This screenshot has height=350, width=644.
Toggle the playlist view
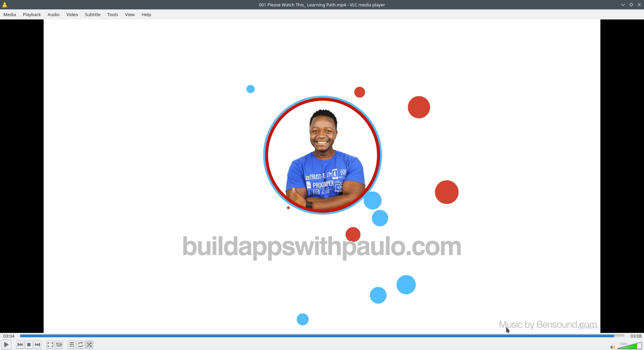pyautogui.click(x=72, y=345)
